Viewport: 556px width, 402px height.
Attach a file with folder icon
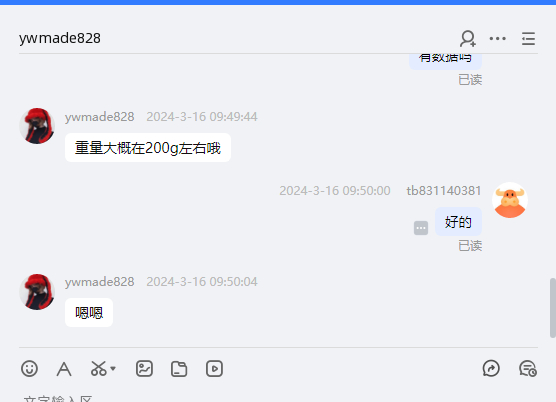pos(179,369)
